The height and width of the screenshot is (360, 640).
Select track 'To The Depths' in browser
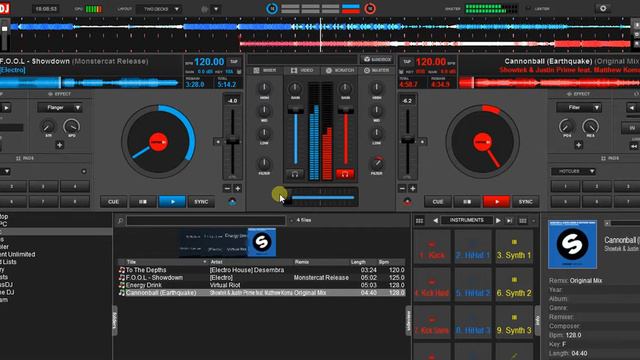click(262, 270)
